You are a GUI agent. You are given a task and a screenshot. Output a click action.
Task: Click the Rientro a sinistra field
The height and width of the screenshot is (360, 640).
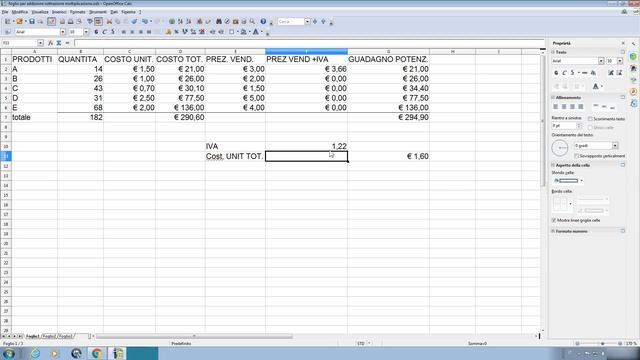click(564, 126)
